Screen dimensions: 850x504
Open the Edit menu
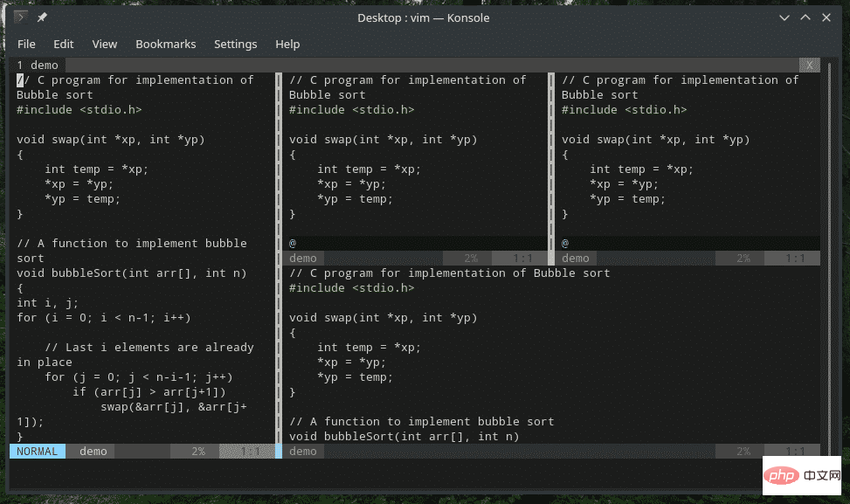(x=63, y=44)
